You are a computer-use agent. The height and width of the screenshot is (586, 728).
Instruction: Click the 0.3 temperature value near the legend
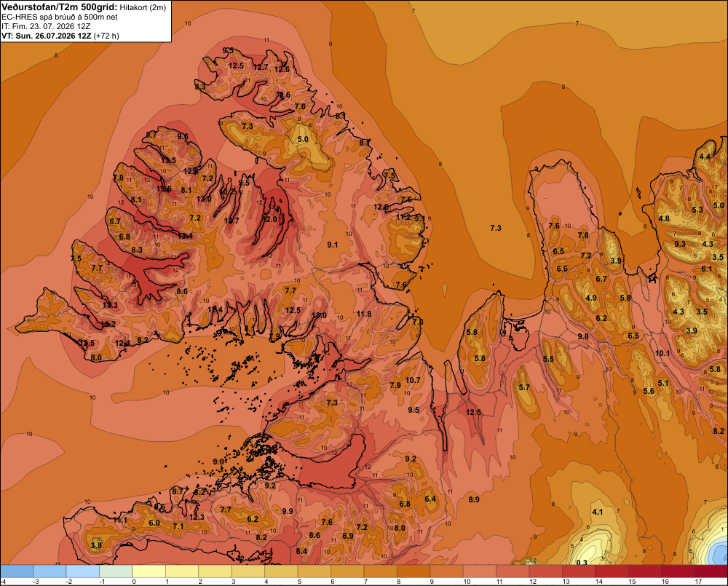(x=582, y=562)
